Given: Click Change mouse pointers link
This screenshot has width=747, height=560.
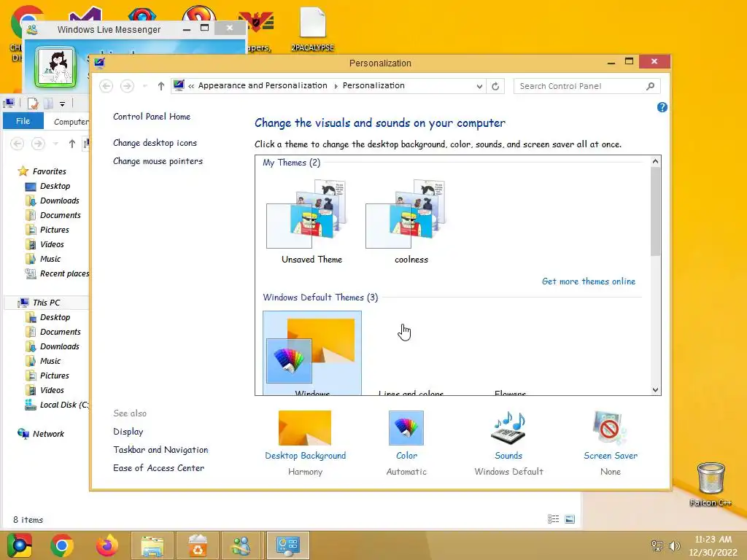Looking at the screenshot, I should point(158,161).
